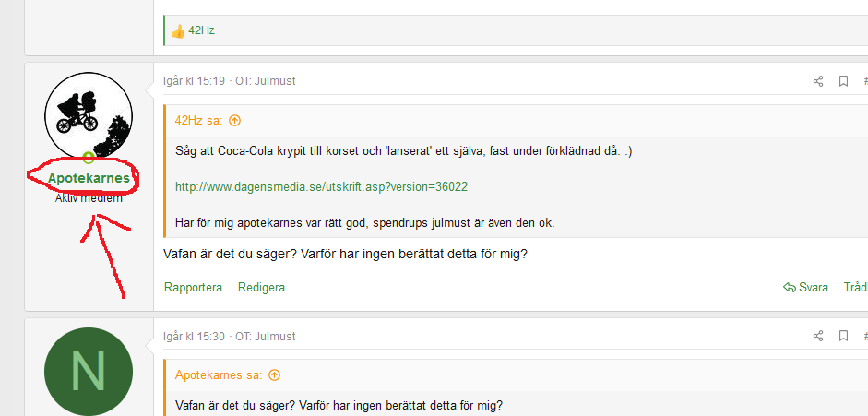Image resolution: width=868 pixels, height=416 pixels.
Task: Share the post from Igår kl 15:30
Action: point(817,337)
